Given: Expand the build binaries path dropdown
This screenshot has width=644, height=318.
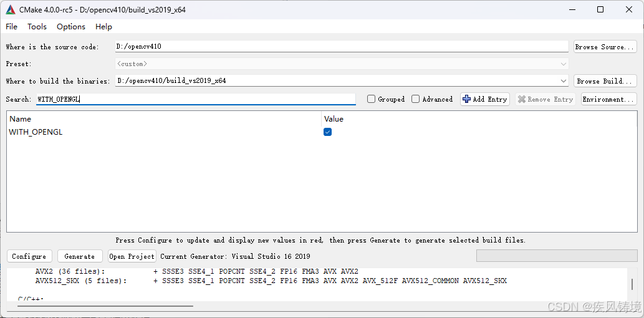Looking at the screenshot, I should [x=564, y=81].
